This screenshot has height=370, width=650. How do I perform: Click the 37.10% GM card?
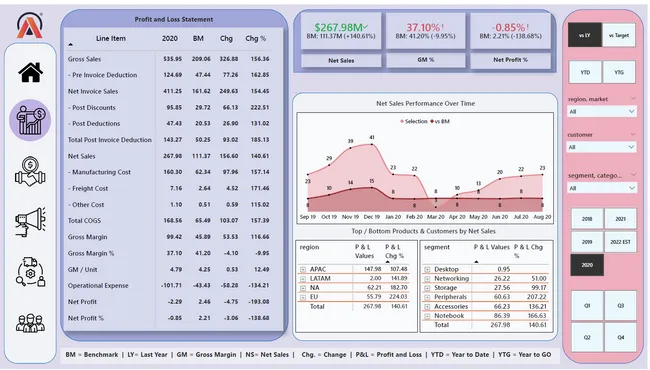point(426,31)
